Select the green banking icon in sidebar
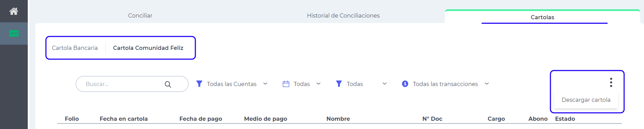Image resolution: width=644 pixels, height=129 pixels. (14, 33)
